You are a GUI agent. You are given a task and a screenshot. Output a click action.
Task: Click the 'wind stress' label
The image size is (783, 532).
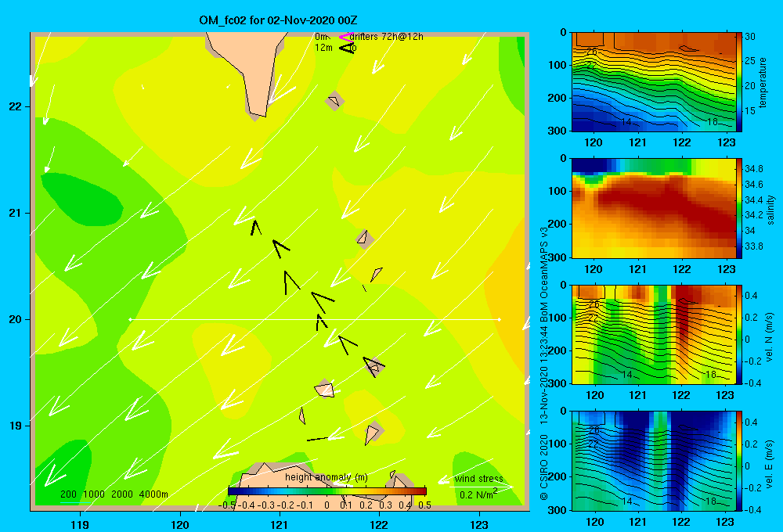pos(478,478)
